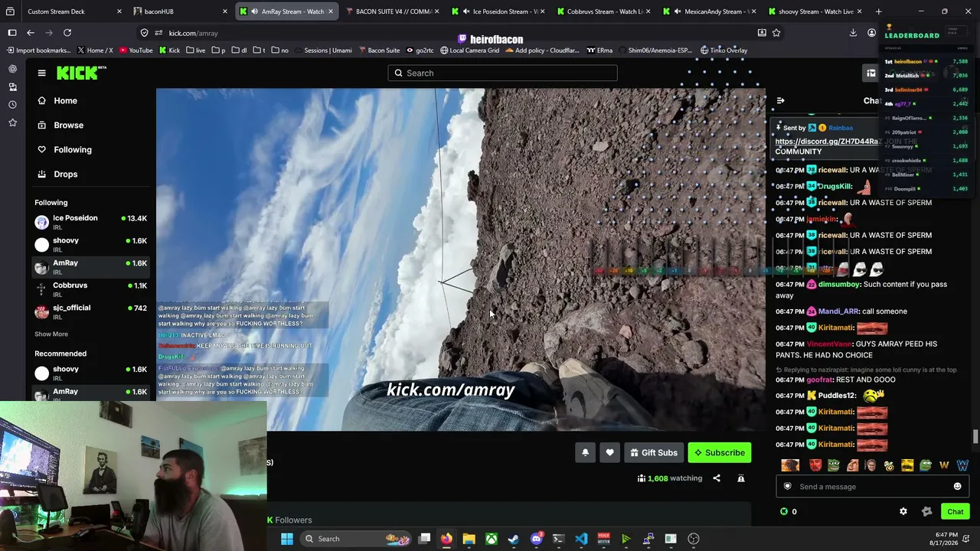
Task: Open Visual Studio Code from the taskbar
Action: (581, 539)
